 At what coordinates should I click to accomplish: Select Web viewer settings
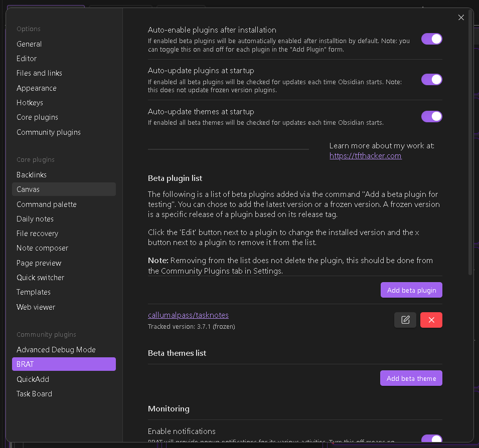click(64, 307)
